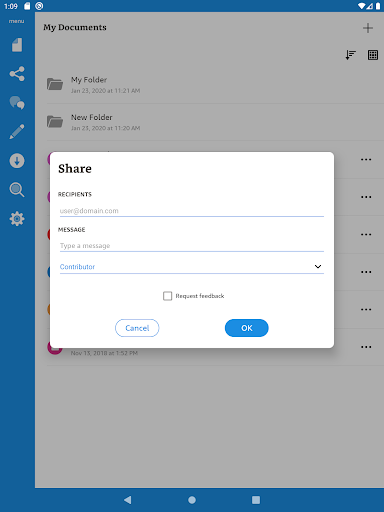Select the New Folder row text
The image size is (384, 512).
pyautogui.click(x=92, y=117)
